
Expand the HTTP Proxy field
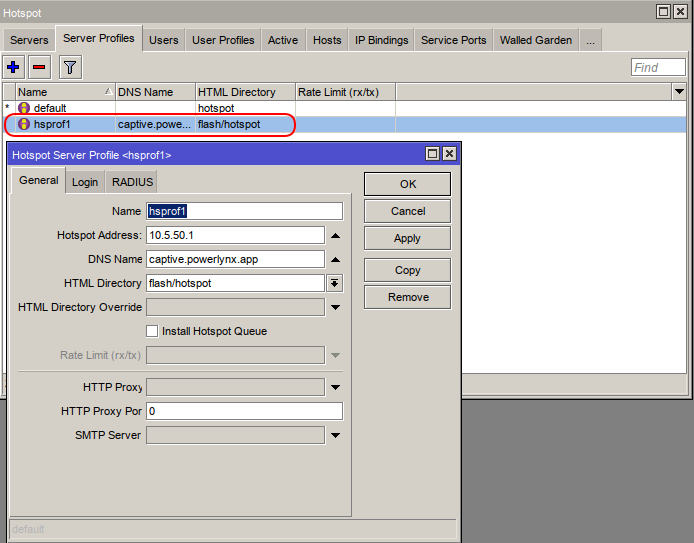335,387
